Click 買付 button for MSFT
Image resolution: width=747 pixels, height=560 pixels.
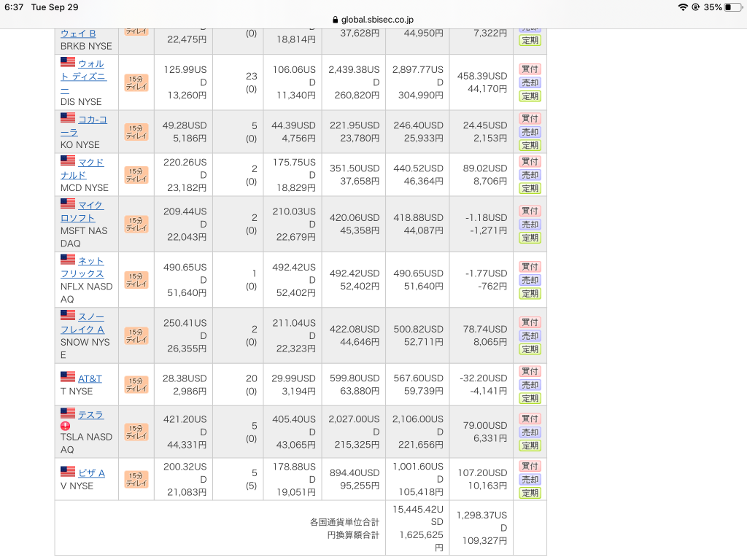tap(530, 211)
